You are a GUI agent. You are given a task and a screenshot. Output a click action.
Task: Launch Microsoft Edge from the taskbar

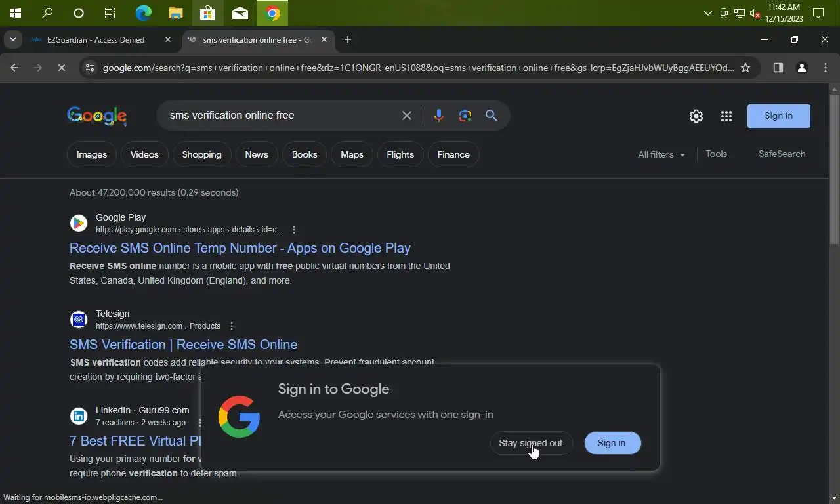pos(143,13)
